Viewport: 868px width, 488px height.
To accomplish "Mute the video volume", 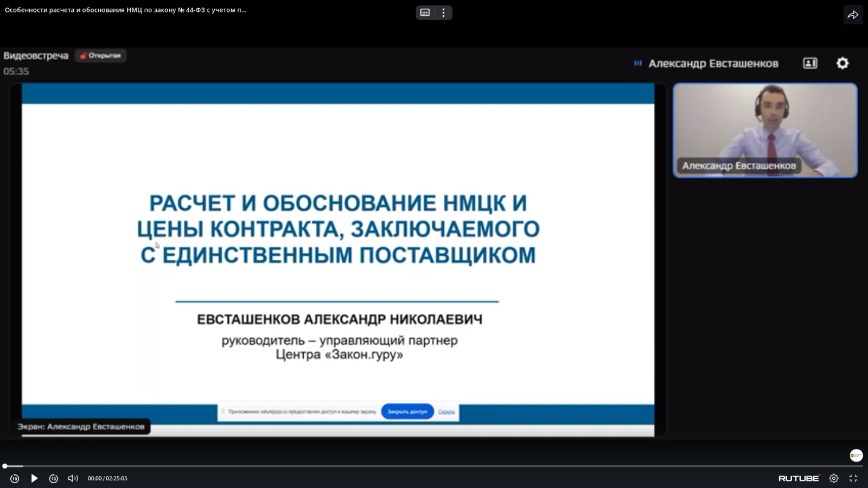I will pyautogui.click(x=73, y=478).
